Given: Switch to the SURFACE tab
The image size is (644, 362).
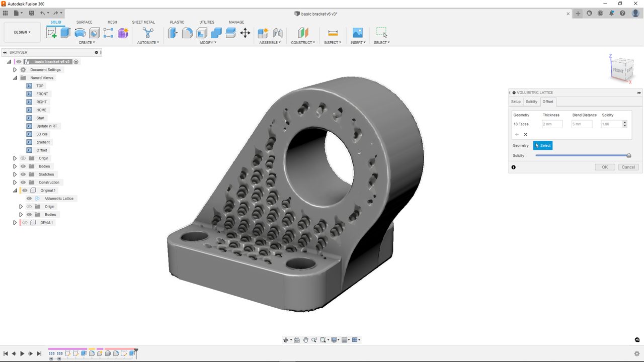Looking at the screenshot, I should click(84, 22).
